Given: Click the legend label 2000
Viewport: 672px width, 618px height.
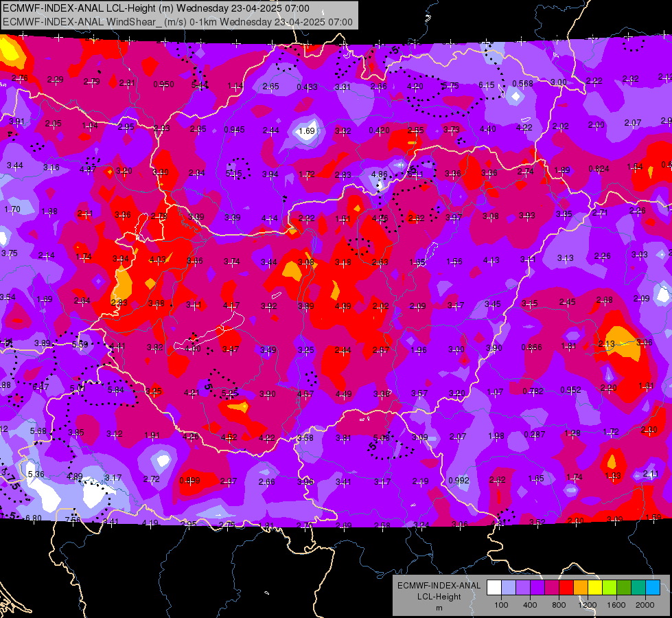Looking at the screenshot, I should point(645,605).
